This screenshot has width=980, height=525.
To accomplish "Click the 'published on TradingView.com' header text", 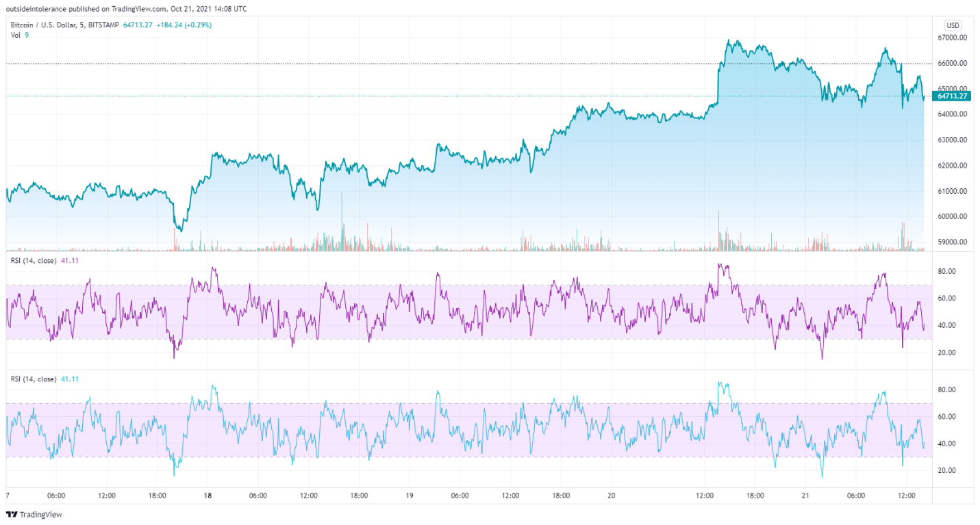I will pos(116,9).
